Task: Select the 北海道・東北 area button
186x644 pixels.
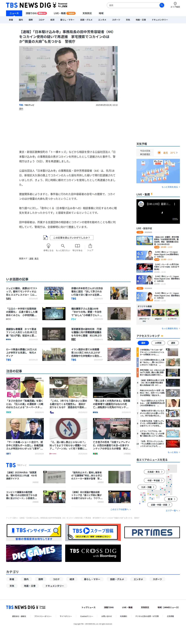Action: pyautogui.click(x=154, y=472)
